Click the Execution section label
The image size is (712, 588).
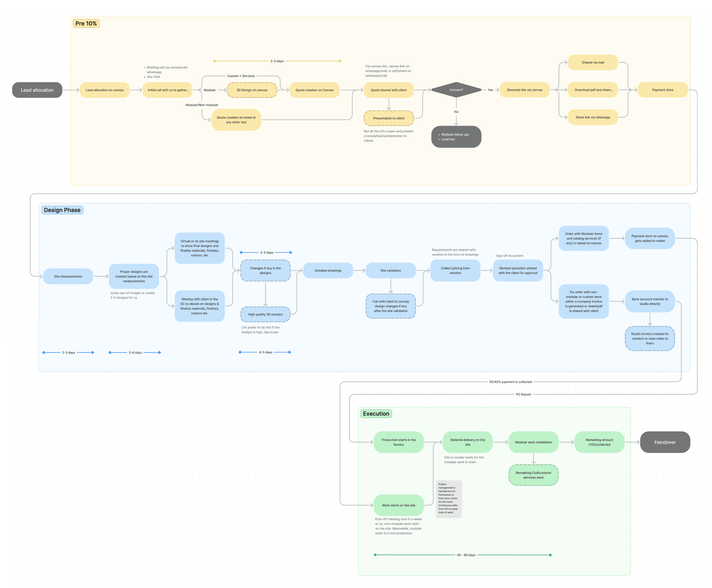pyautogui.click(x=376, y=414)
